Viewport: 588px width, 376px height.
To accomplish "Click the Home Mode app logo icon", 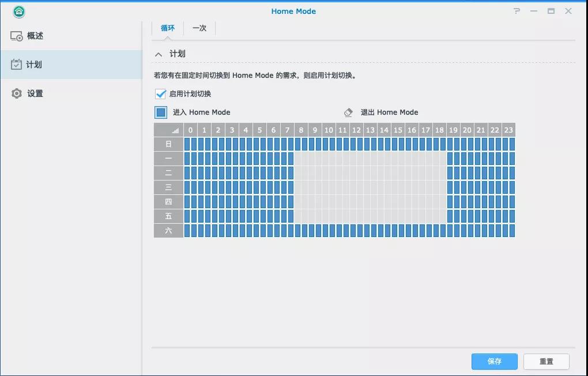I will tap(19, 12).
